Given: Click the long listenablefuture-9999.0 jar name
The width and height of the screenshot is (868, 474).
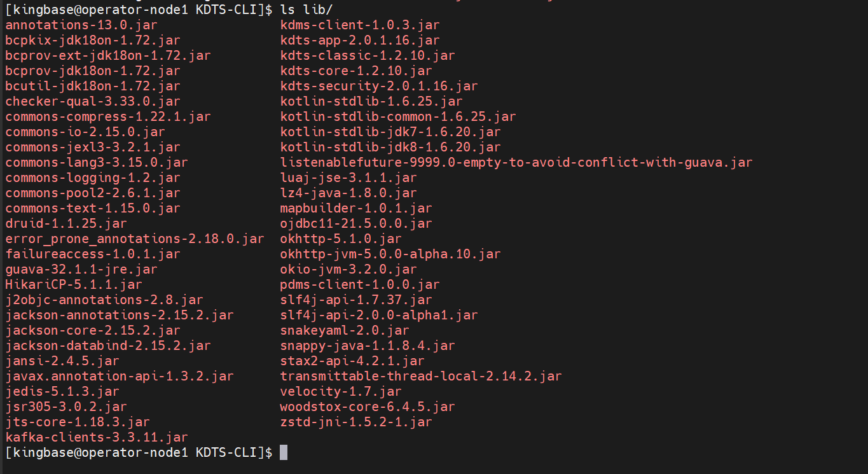Looking at the screenshot, I should point(516,162).
